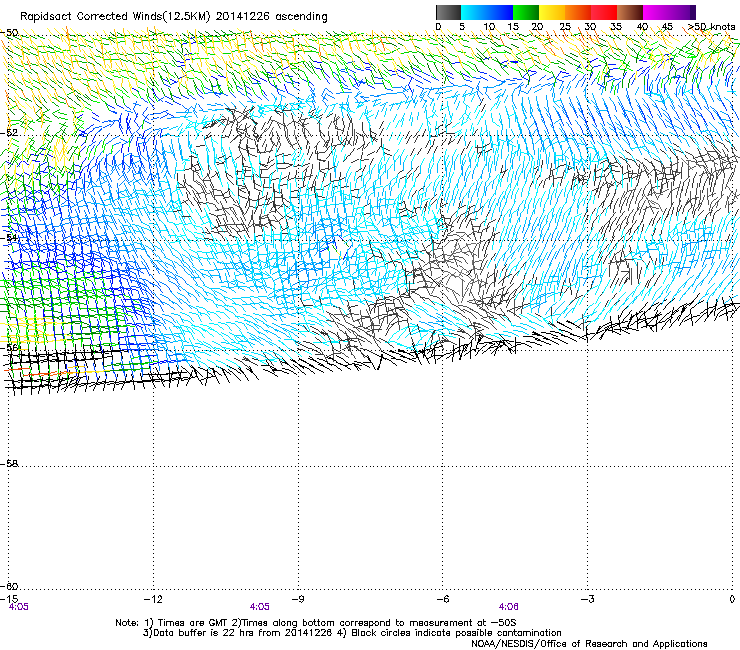Viewport: 740px width, 650px height.
Task: Click the '-6' longitude axis label
Action: click(x=442, y=599)
